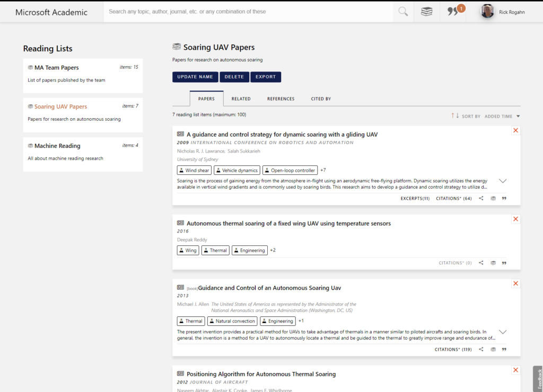Cite the thermal soaring temperature sensors paper

[504, 263]
